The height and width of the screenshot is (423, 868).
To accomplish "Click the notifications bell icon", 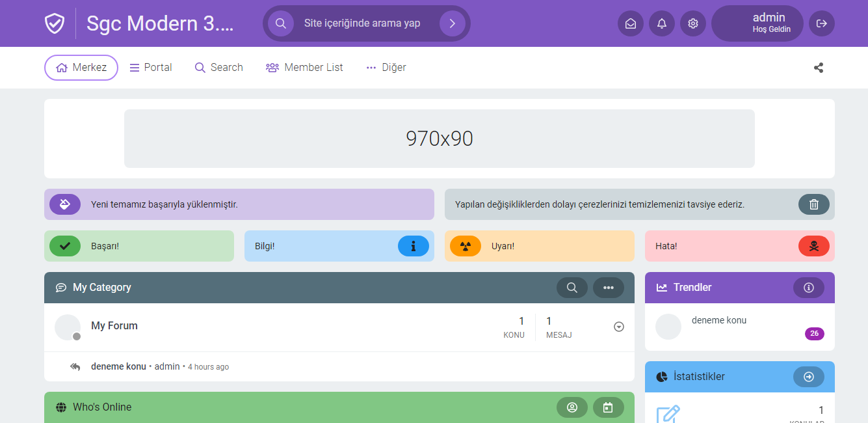I will pos(661,23).
